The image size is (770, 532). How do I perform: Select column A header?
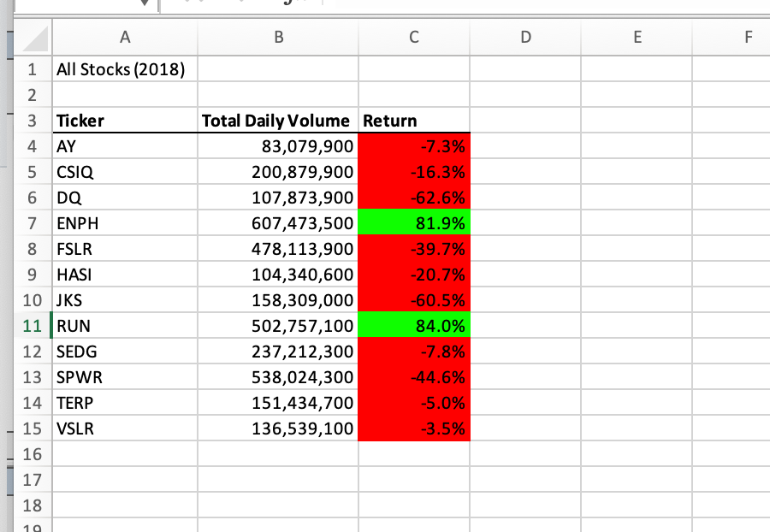pos(125,37)
